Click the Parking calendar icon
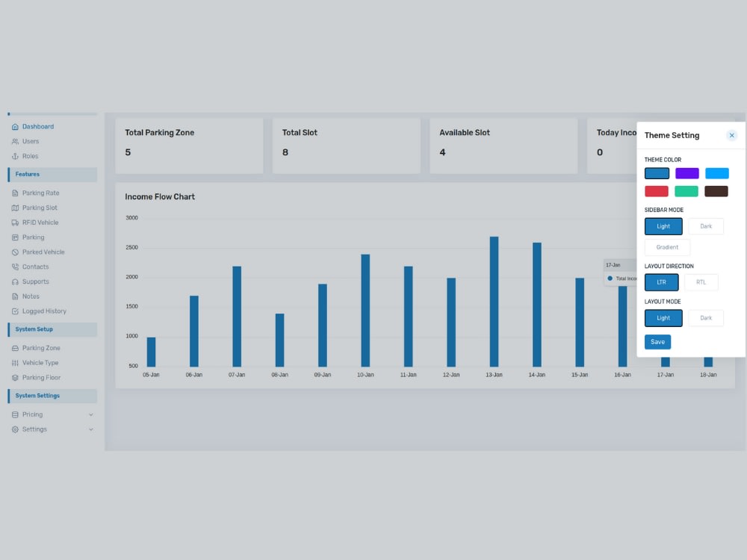The height and width of the screenshot is (560, 747). point(15,237)
